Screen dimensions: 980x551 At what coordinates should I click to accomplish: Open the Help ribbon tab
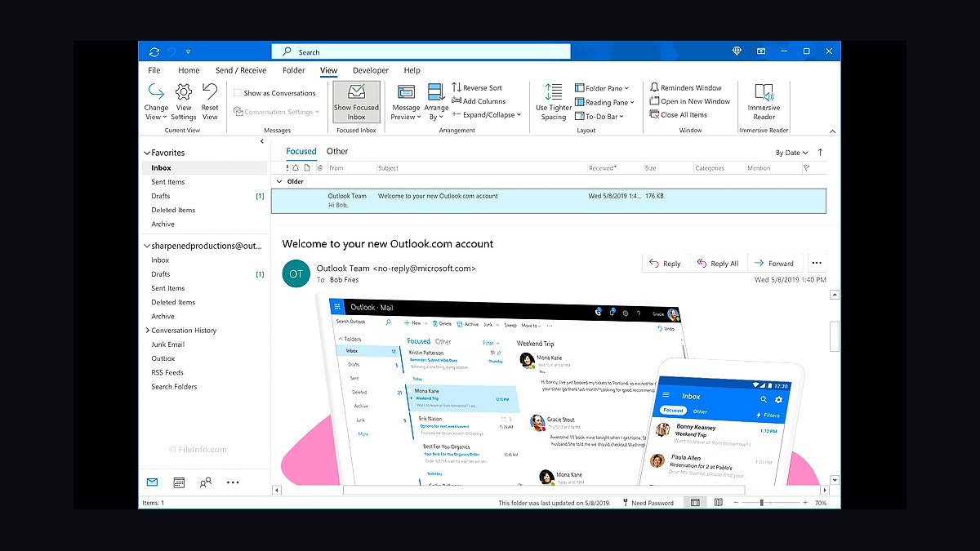[412, 70]
